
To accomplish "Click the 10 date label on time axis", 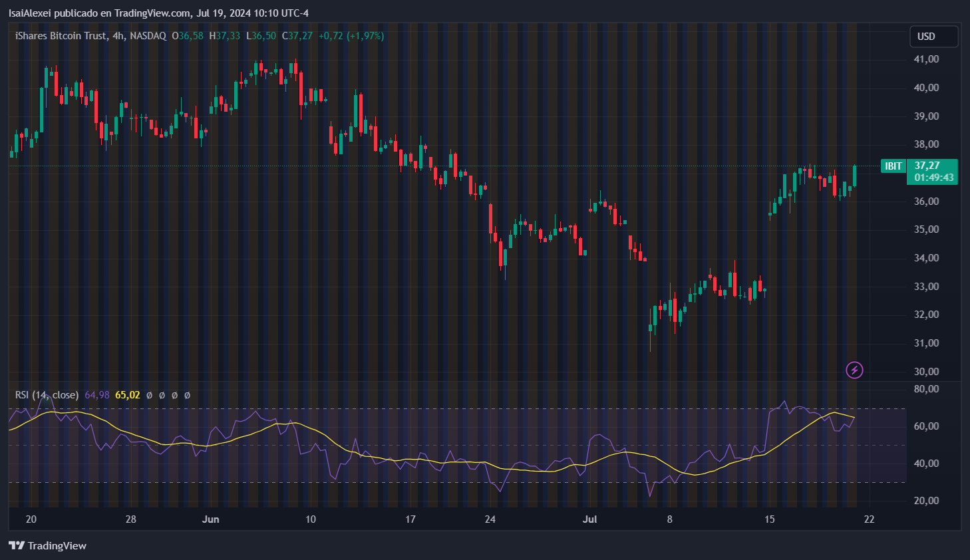I will (x=311, y=519).
